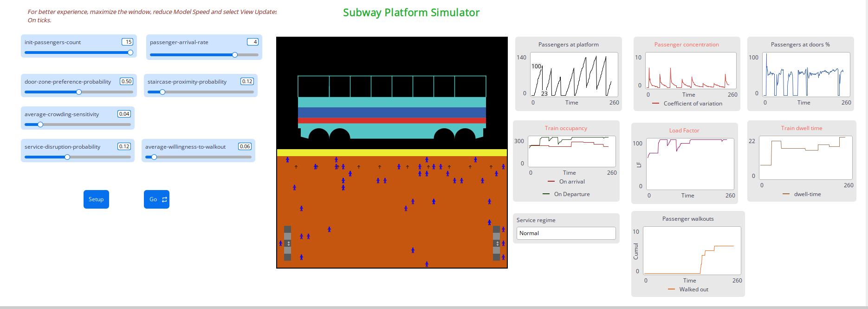Edit passenger-arrival-rate value field 4
This screenshot has width=868, height=309.
coord(253,42)
